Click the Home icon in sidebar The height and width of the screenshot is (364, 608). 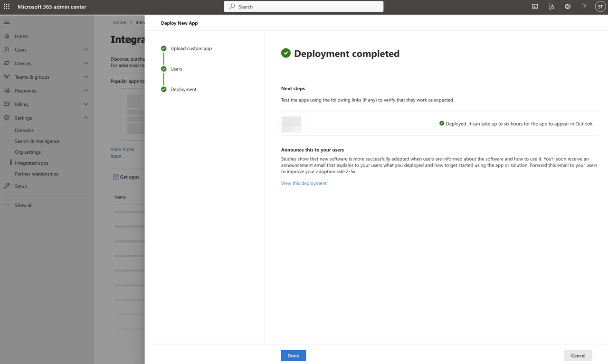pyautogui.click(x=7, y=36)
